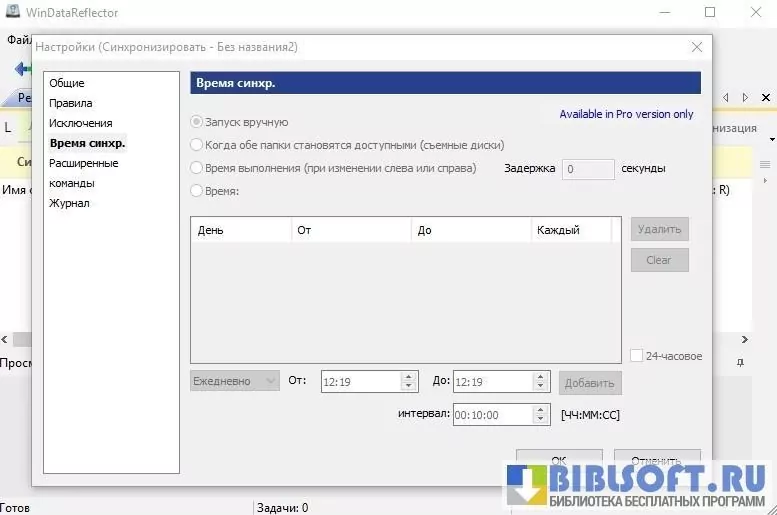Open the Общие settings section
The image size is (777, 515).
[67, 83]
